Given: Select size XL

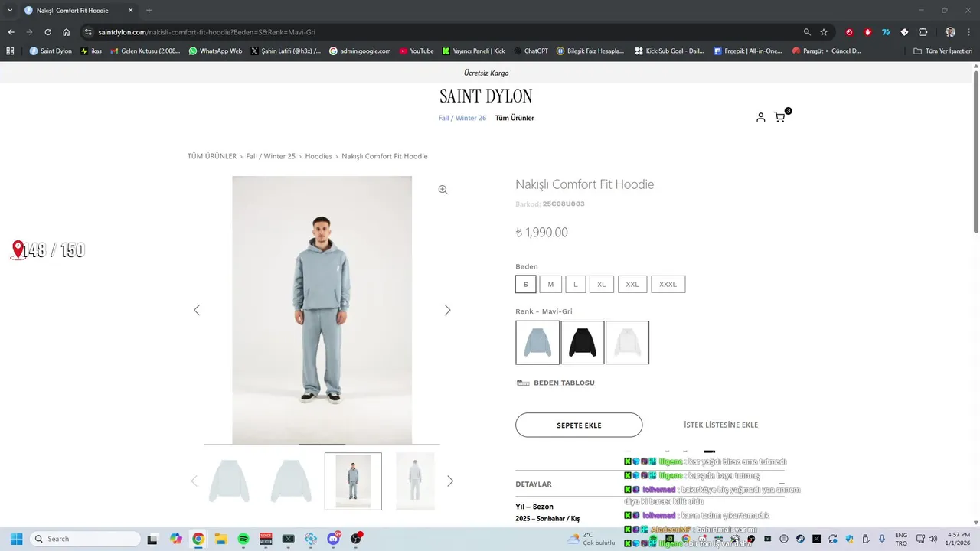Looking at the screenshot, I should [602, 284].
